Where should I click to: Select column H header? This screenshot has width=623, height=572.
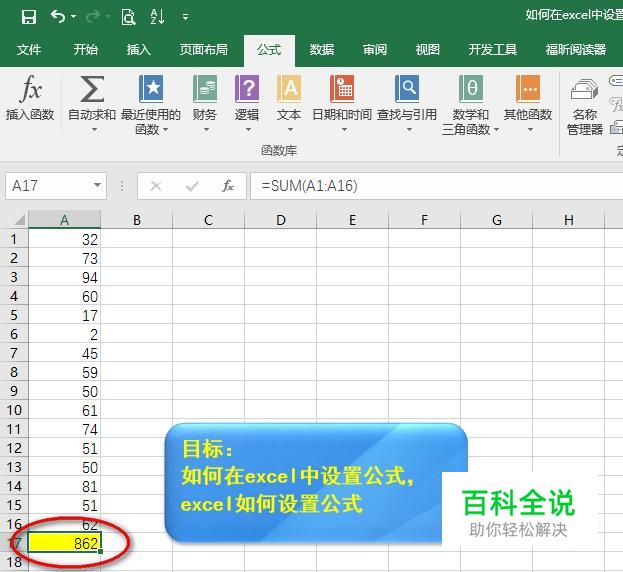(x=569, y=220)
